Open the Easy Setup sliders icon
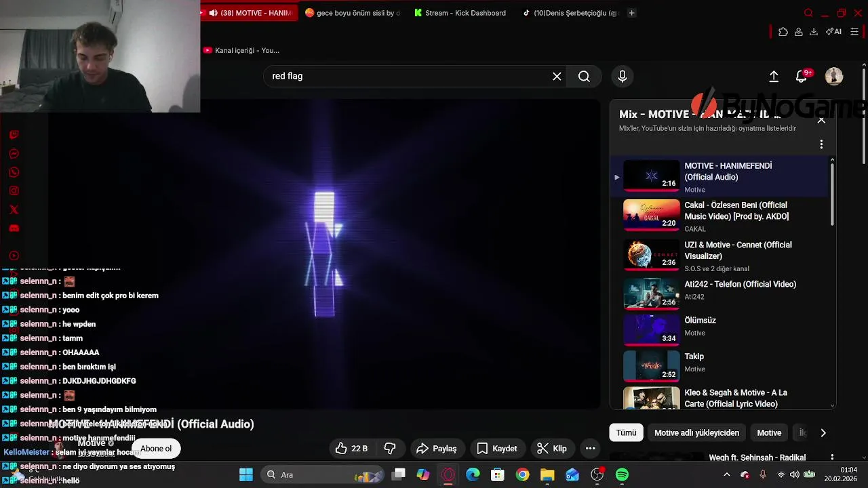Screen dimensions: 868x488 click(854, 31)
